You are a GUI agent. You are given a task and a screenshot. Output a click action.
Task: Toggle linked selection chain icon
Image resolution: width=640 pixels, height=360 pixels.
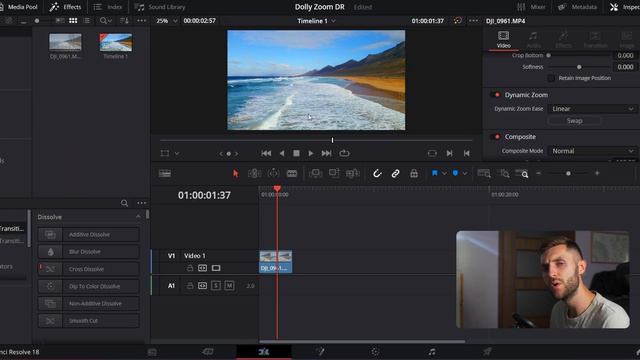pos(395,173)
